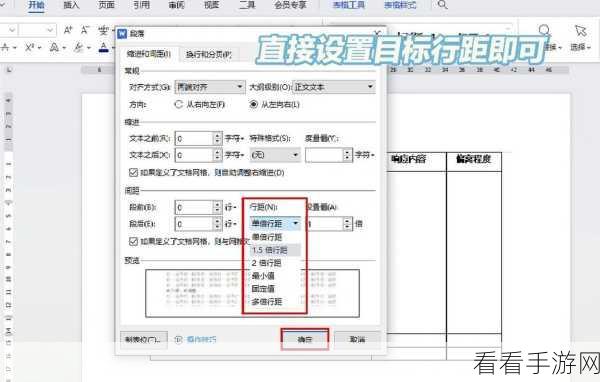Click into the 度量值 measurement input field
This screenshot has width=600, height=382.
coord(324,155)
